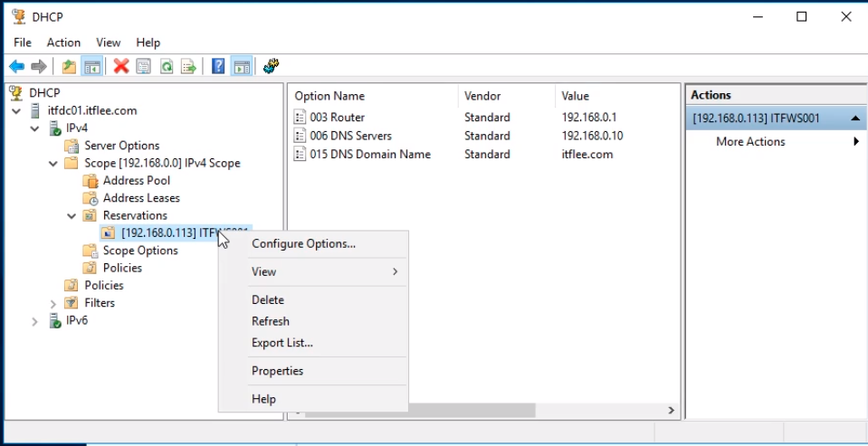Collapse the ITFWS001 Actions section arrow
This screenshot has width=868, height=446.
pos(855,119)
